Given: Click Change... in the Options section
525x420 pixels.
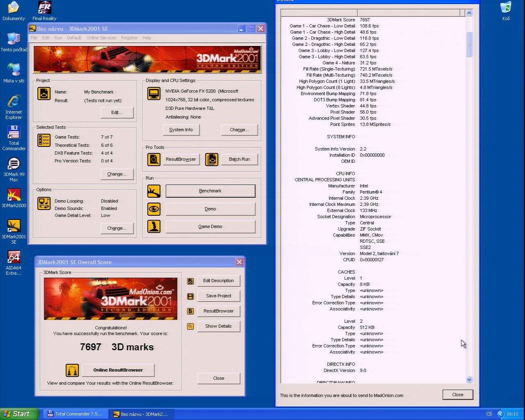Looking at the screenshot, I should (117, 228).
